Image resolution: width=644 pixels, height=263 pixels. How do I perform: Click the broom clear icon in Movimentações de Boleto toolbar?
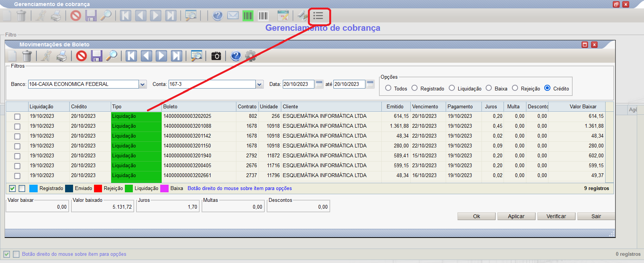click(x=46, y=56)
